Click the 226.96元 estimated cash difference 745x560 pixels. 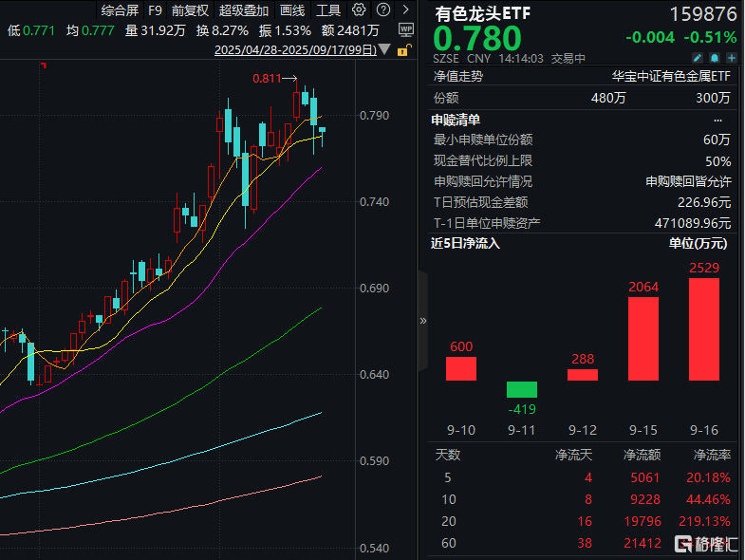click(x=704, y=202)
